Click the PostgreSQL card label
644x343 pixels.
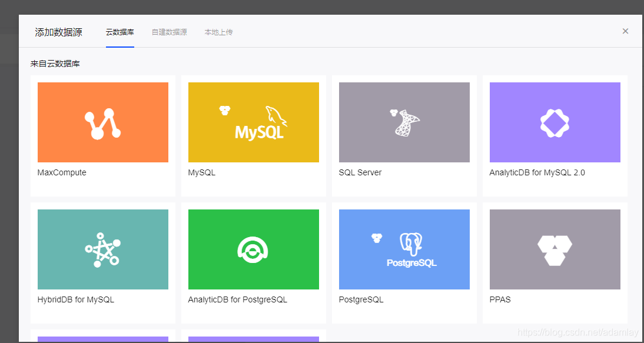(x=361, y=300)
